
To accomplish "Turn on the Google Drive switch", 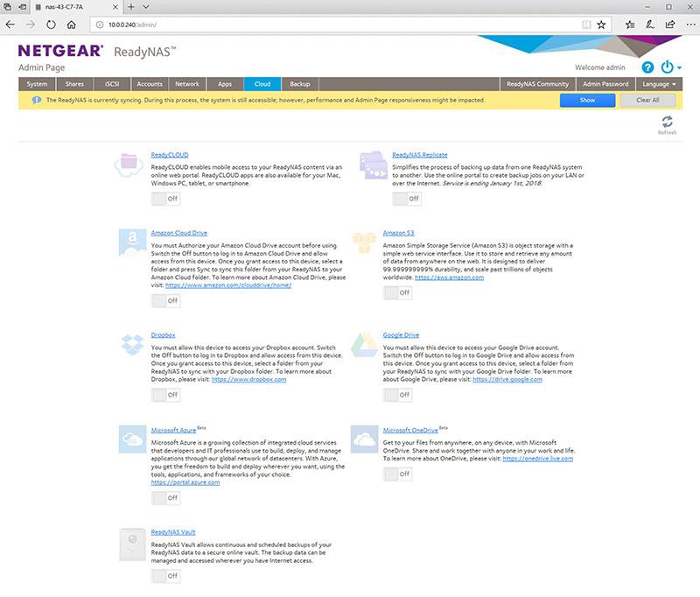I will [x=397, y=395].
